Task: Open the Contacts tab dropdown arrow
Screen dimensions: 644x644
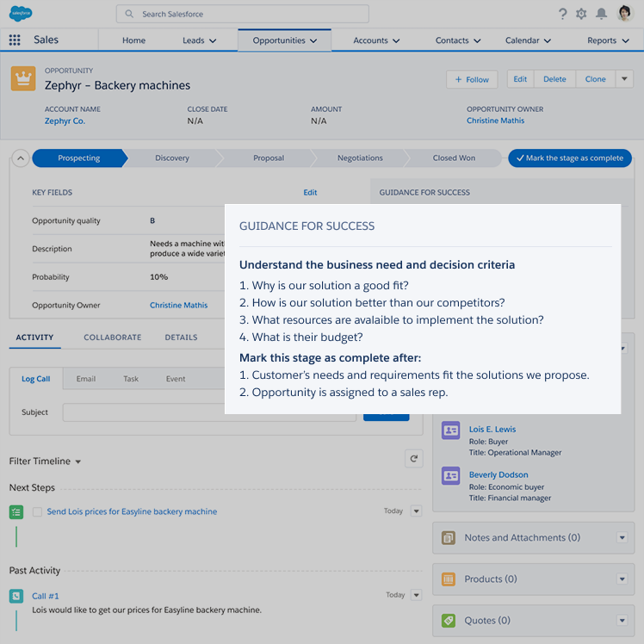Action: coord(477,40)
